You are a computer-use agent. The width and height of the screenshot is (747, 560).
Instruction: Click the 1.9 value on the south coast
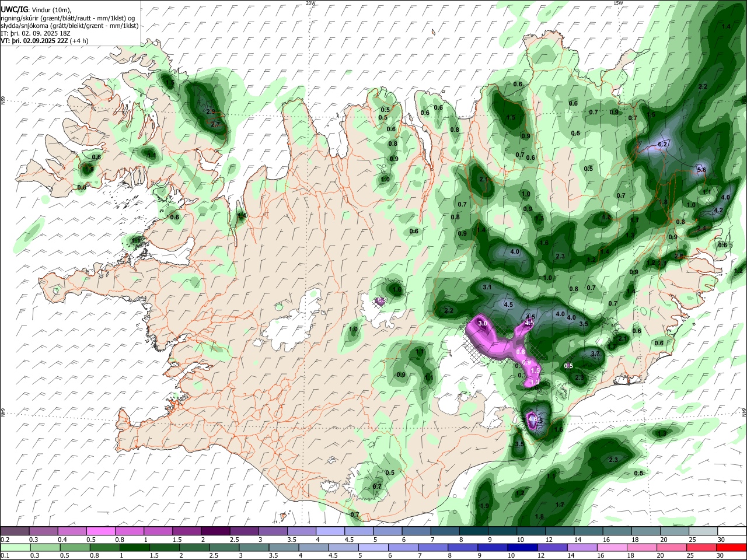[484, 506]
